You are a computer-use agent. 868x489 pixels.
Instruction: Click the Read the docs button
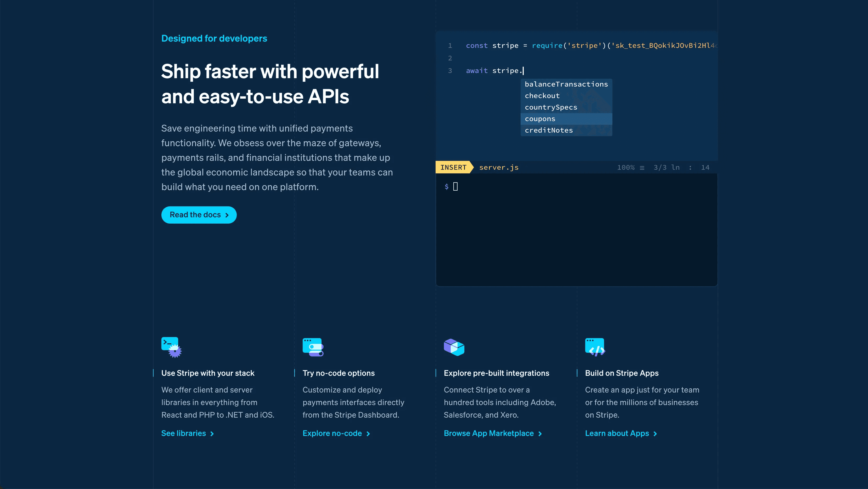(199, 215)
